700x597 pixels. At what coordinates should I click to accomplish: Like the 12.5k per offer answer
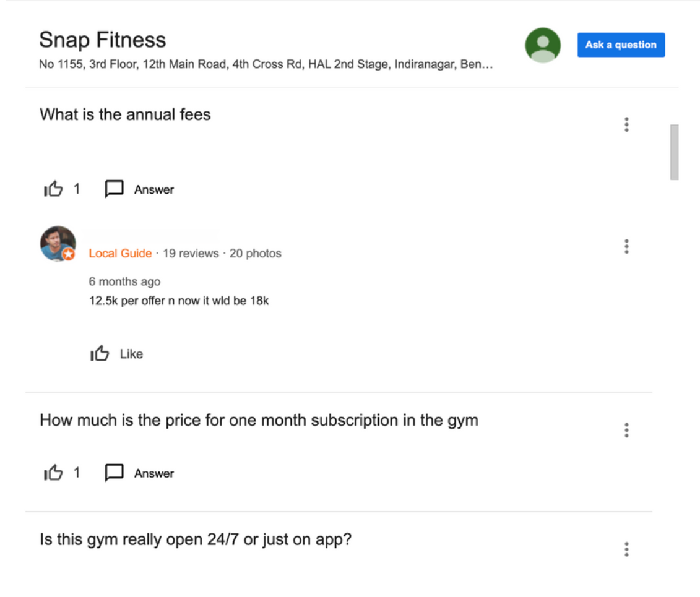100,353
